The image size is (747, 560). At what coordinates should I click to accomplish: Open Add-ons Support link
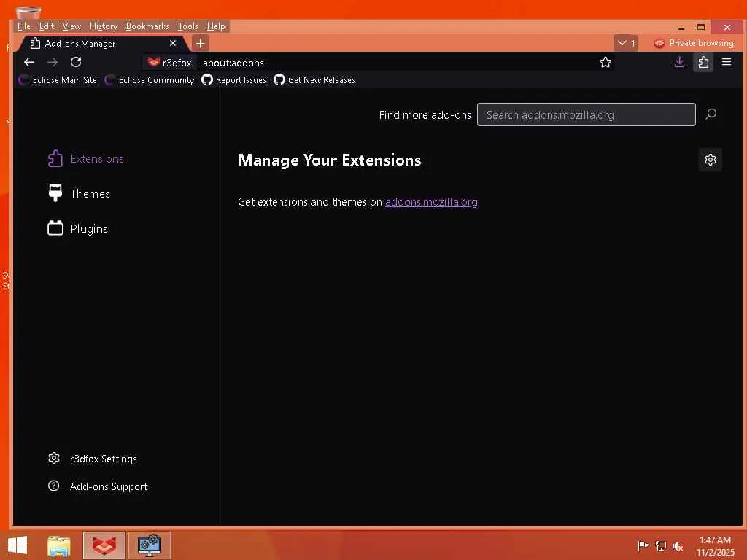point(98,486)
